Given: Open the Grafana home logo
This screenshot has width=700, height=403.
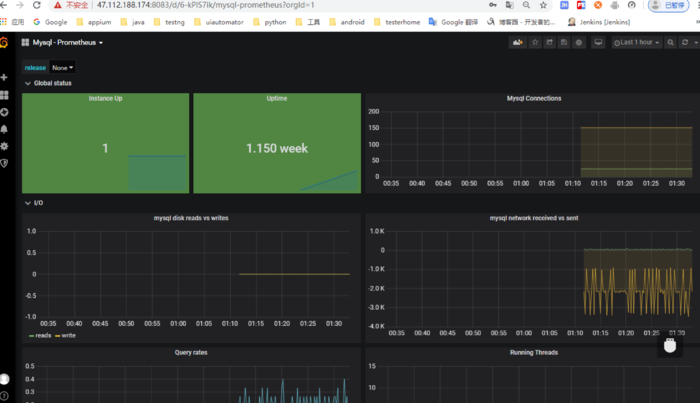Looking at the screenshot, I should (4, 42).
